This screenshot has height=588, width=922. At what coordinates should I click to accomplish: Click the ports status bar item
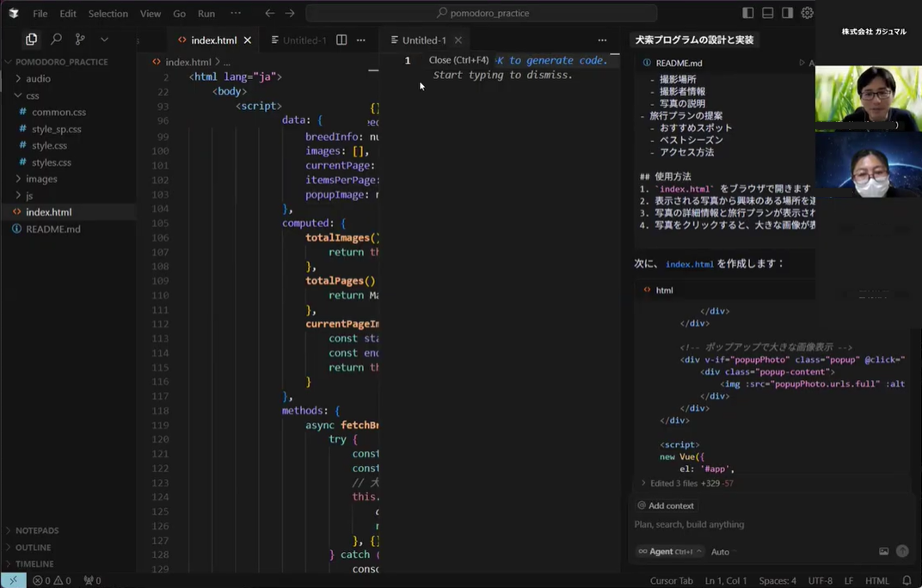click(92, 580)
